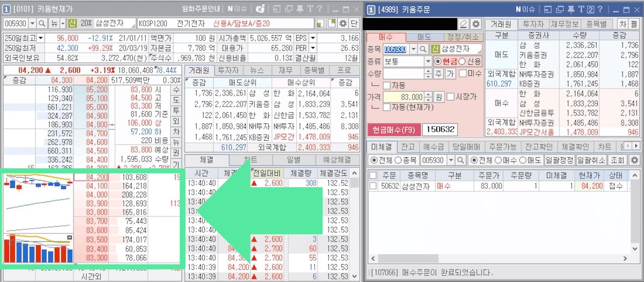
Task: Open 종목 code dropdown in order form
Action: coord(414,49)
